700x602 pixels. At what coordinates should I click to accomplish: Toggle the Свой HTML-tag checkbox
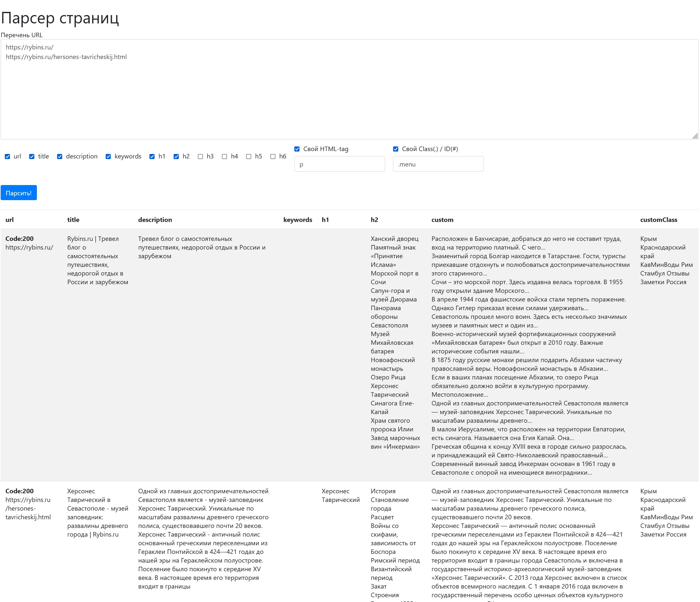[297, 149]
